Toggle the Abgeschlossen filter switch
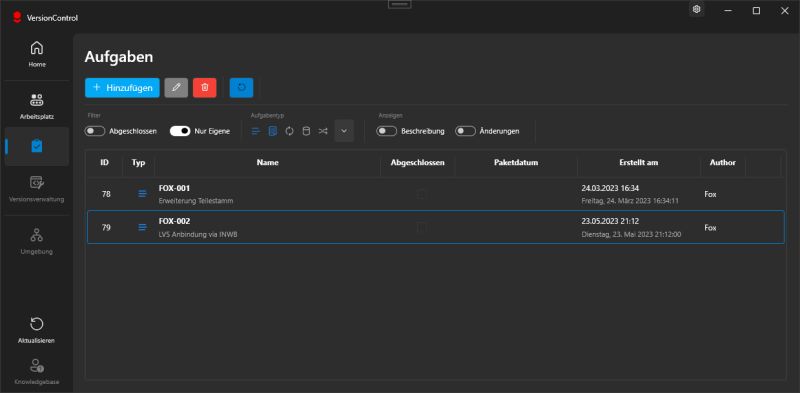 click(x=95, y=131)
